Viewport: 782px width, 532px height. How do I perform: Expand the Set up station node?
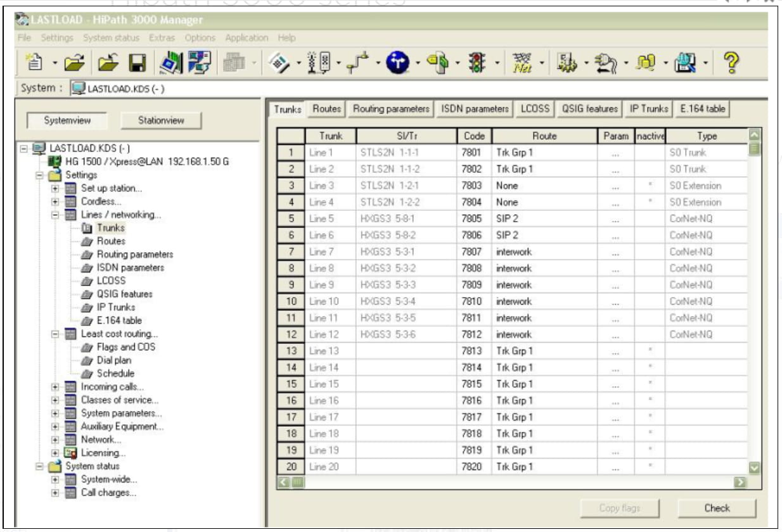55,188
